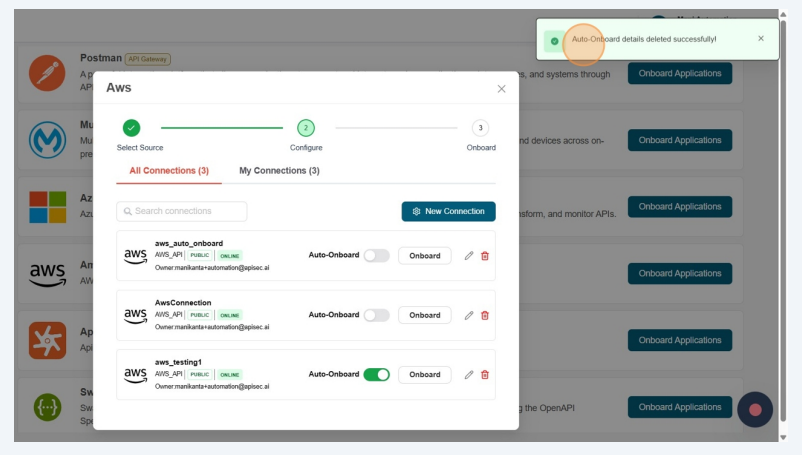This screenshot has width=802, height=455.
Task: Go back to Select Source step
Action: 131,128
